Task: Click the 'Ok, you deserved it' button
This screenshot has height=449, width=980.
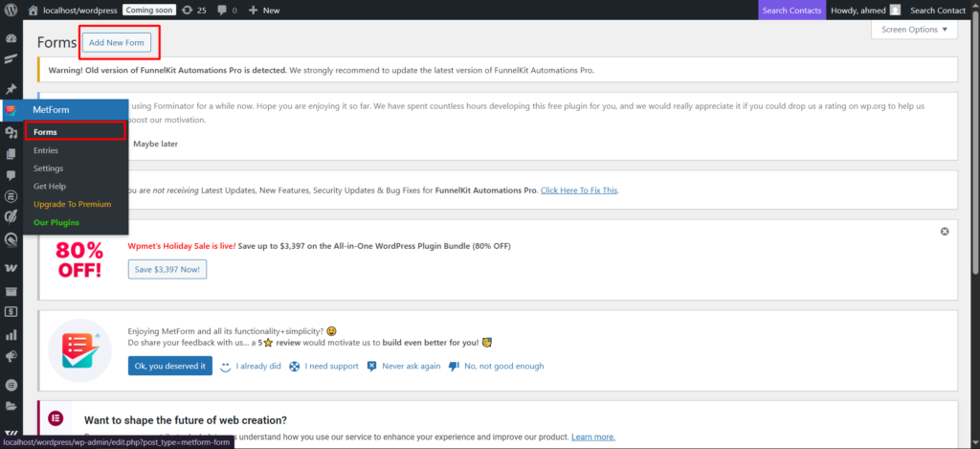Action: pyautogui.click(x=170, y=366)
